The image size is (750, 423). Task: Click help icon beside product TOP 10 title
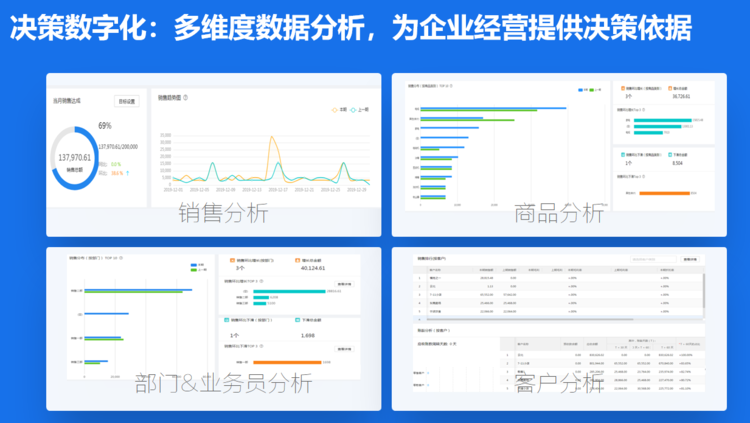point(451,86)
